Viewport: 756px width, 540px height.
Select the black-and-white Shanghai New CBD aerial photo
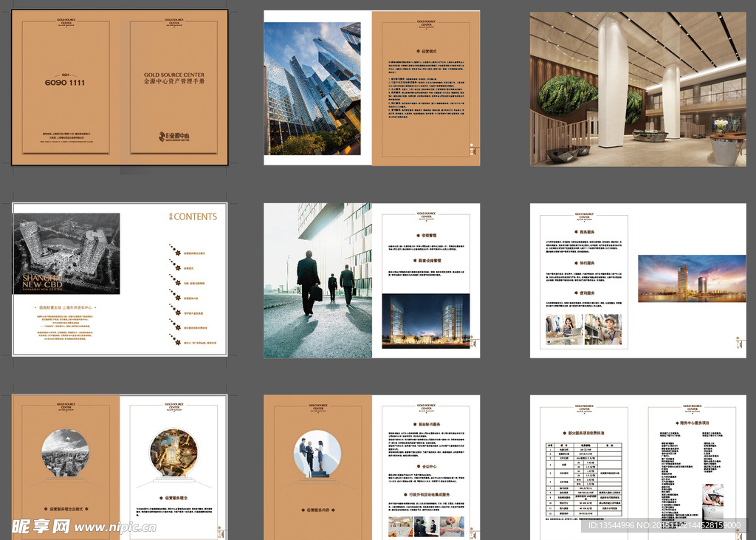tap(66, 254)
